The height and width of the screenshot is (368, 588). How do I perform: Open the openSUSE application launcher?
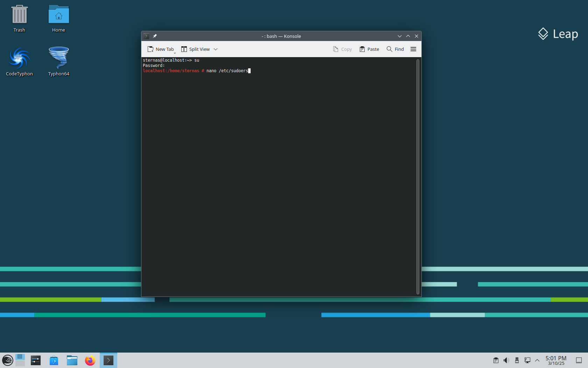(8, 360)
